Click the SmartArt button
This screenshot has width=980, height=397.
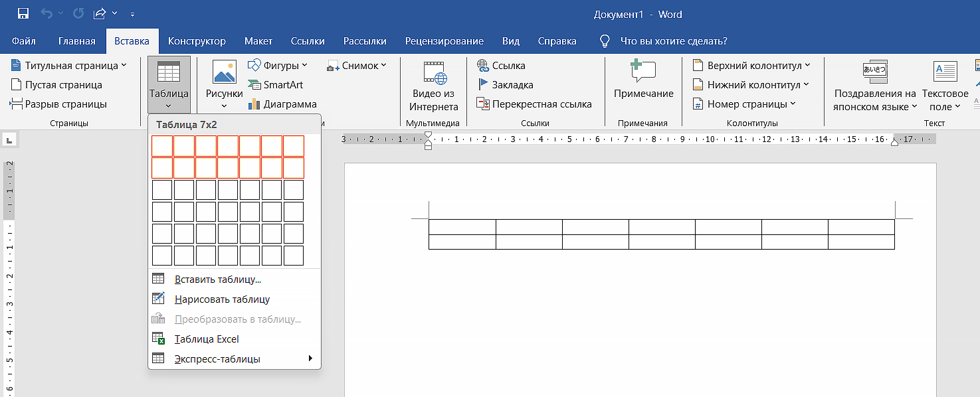click(x=275, y=85)
